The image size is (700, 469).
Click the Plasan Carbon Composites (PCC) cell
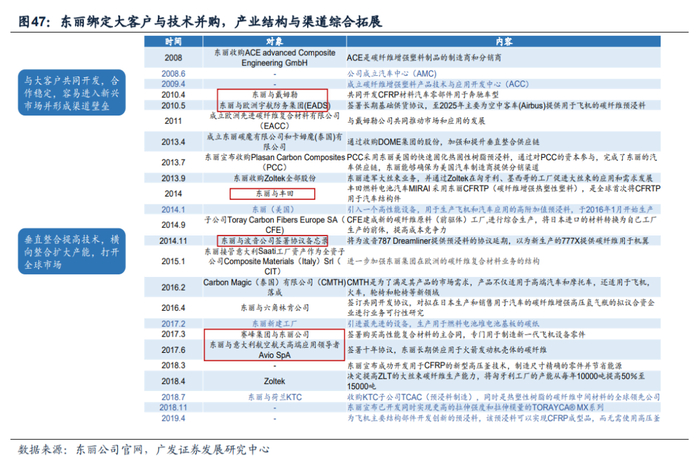275,162
